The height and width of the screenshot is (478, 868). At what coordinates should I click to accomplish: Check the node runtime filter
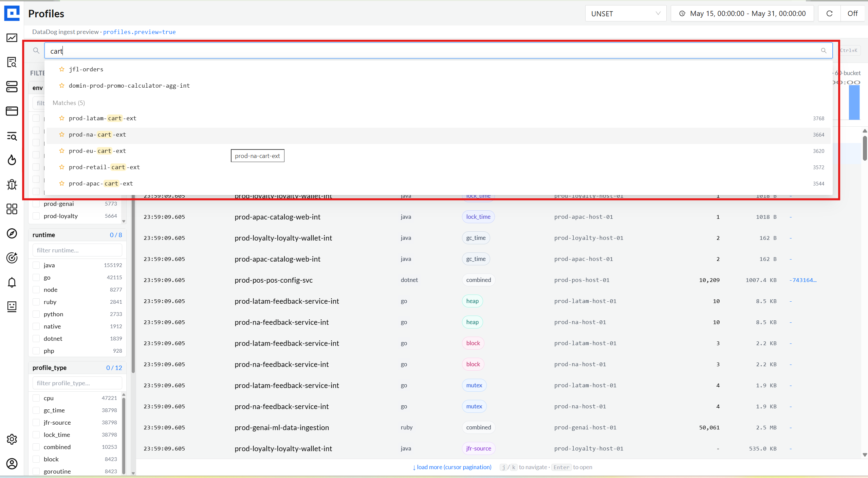tap(36, 290)
